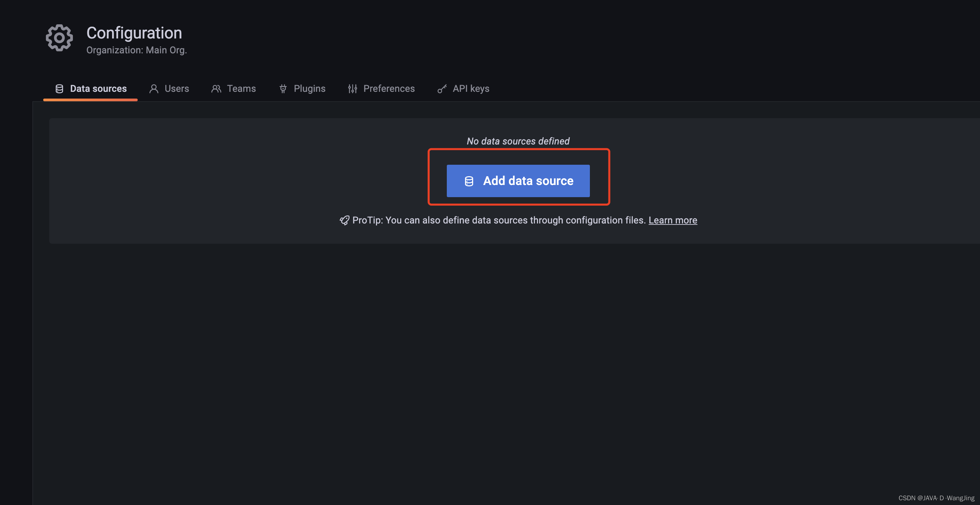Switch to the Users tab

click(x=176, y=89)
